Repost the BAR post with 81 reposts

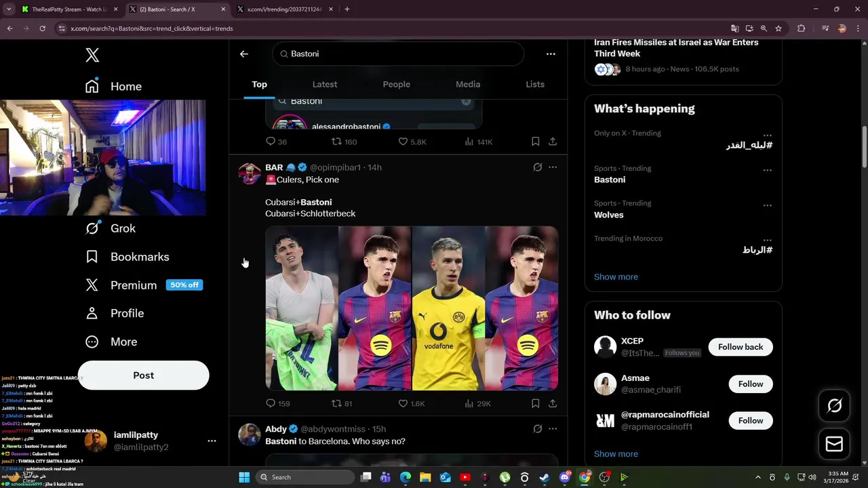click(x=342, y=403)
